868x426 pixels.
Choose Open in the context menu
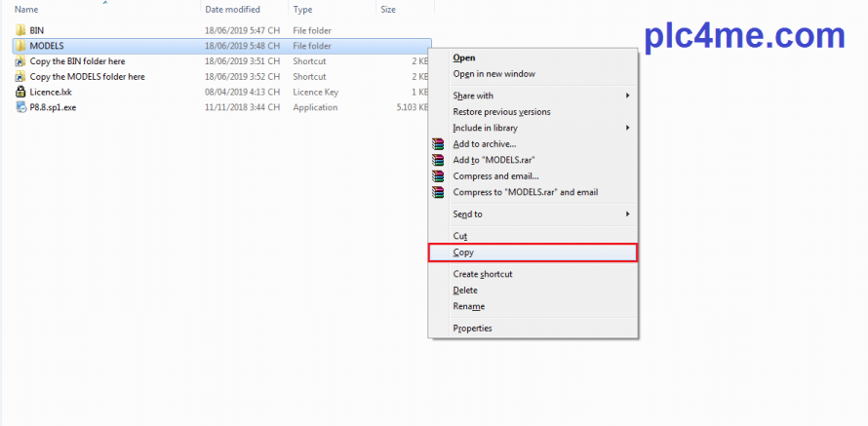tap(464, 58)
